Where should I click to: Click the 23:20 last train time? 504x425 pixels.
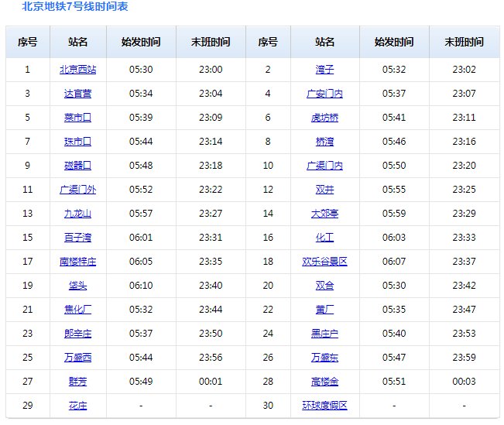[465, 166]
